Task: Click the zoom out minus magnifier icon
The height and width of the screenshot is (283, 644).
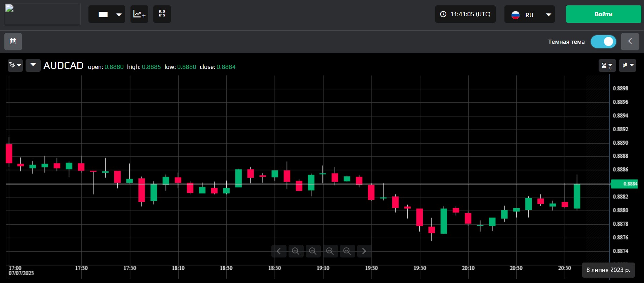Action: tap(313, 251)
